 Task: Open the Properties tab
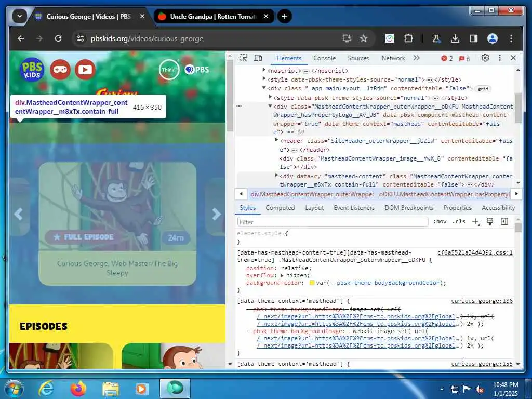point(457,208)
